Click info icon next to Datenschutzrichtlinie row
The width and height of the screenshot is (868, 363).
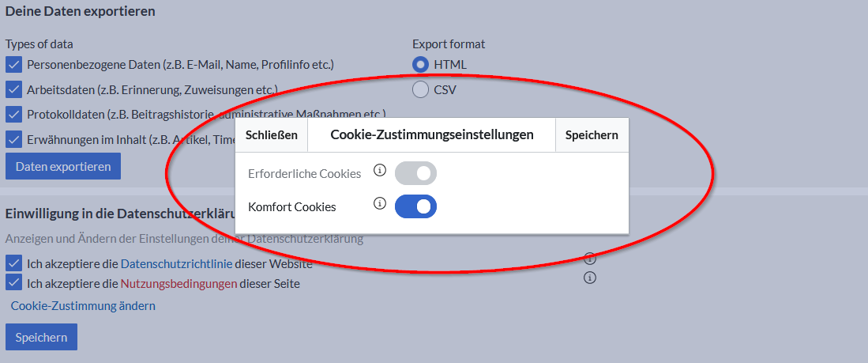(589, 259)
